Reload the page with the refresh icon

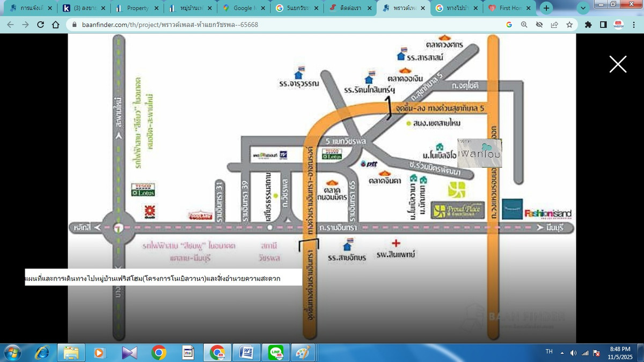pos(41,25)
